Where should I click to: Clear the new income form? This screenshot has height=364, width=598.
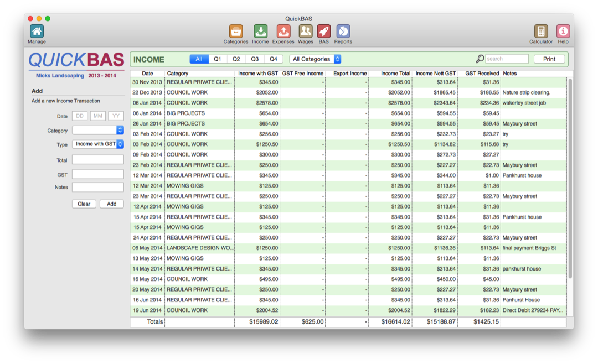[83, 204]
